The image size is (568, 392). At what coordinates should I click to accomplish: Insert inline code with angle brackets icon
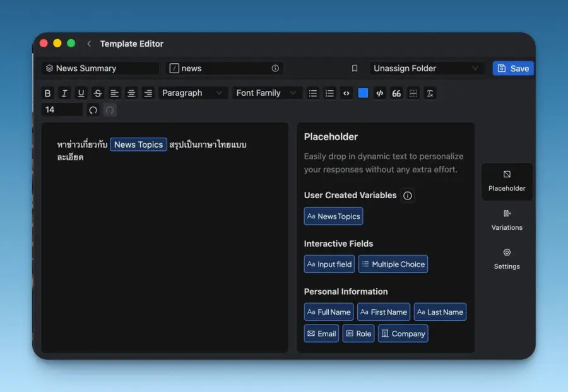point(346,93)
